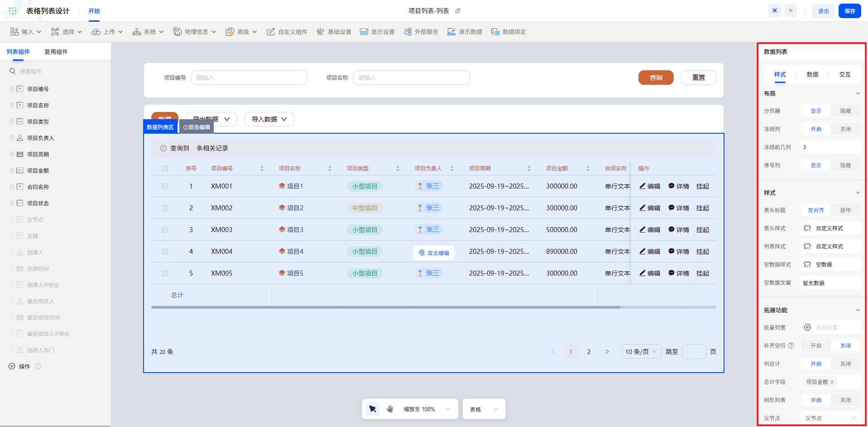
Task: Turn off 冻结列 by clicking 关闭
Action: 845,129
